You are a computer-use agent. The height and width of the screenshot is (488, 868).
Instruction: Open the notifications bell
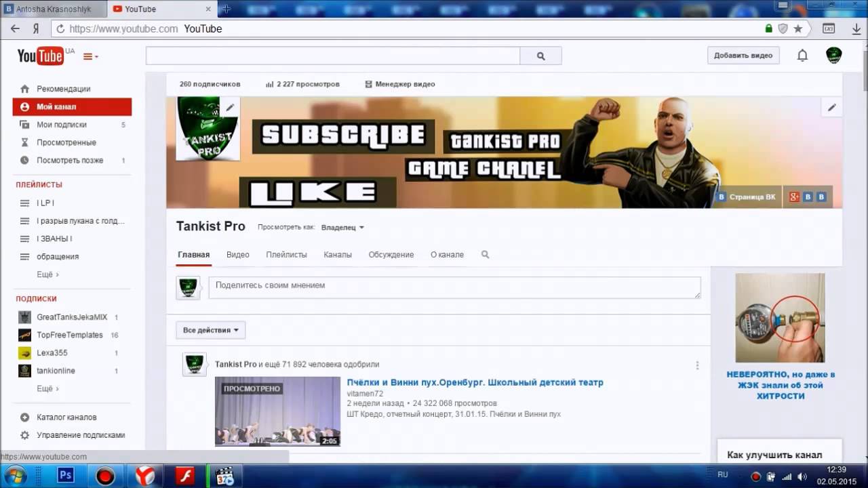tap(802, 56)
